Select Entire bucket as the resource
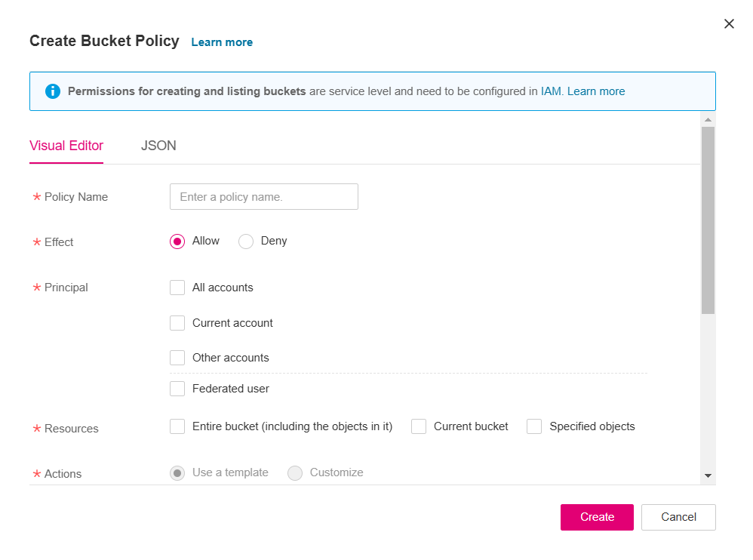Screen dimensions: 753x560 coord(177,426)
